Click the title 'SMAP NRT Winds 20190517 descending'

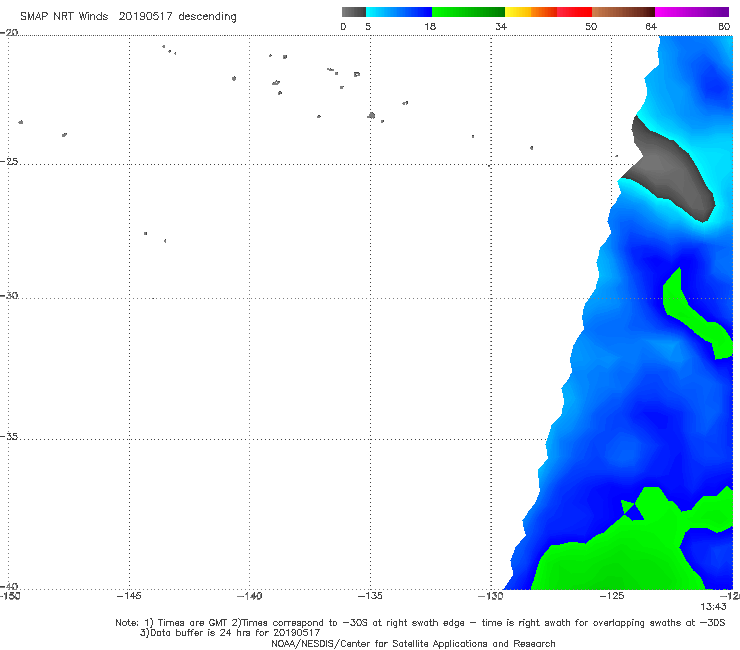click(128, 16)
